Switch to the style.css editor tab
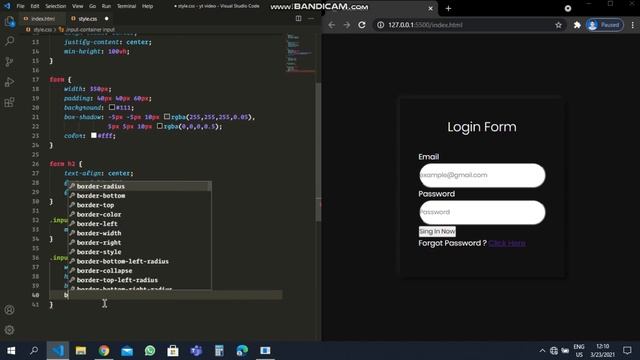The height and width of the screenshot is (360, 640). pyautogui.click(x=87, y=19)
